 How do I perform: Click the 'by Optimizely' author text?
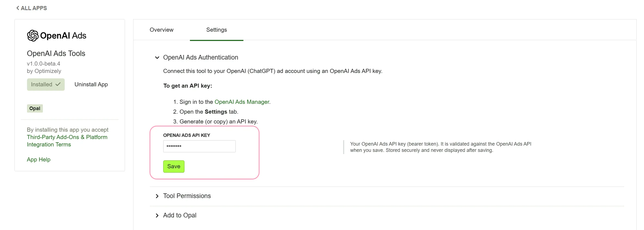click(x=44, y=71)
